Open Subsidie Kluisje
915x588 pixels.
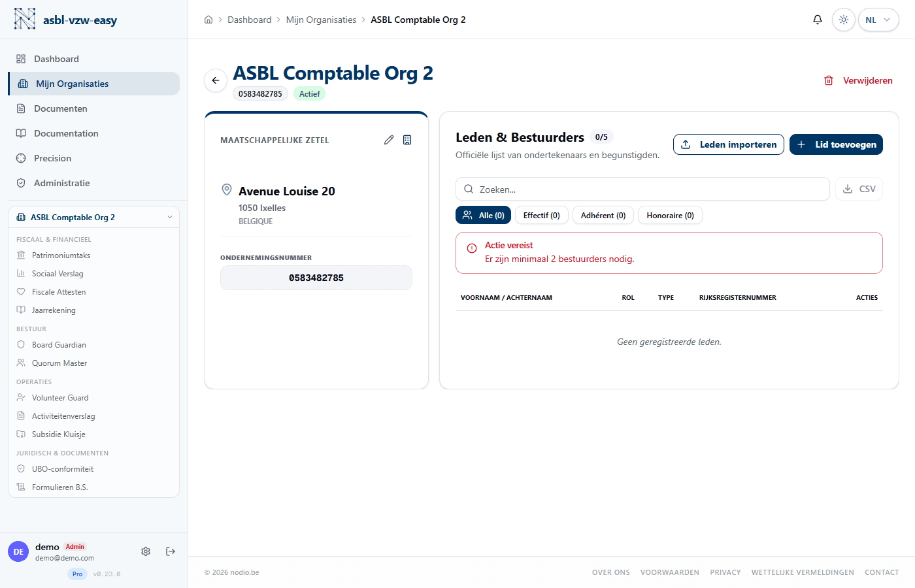(93, 434)
